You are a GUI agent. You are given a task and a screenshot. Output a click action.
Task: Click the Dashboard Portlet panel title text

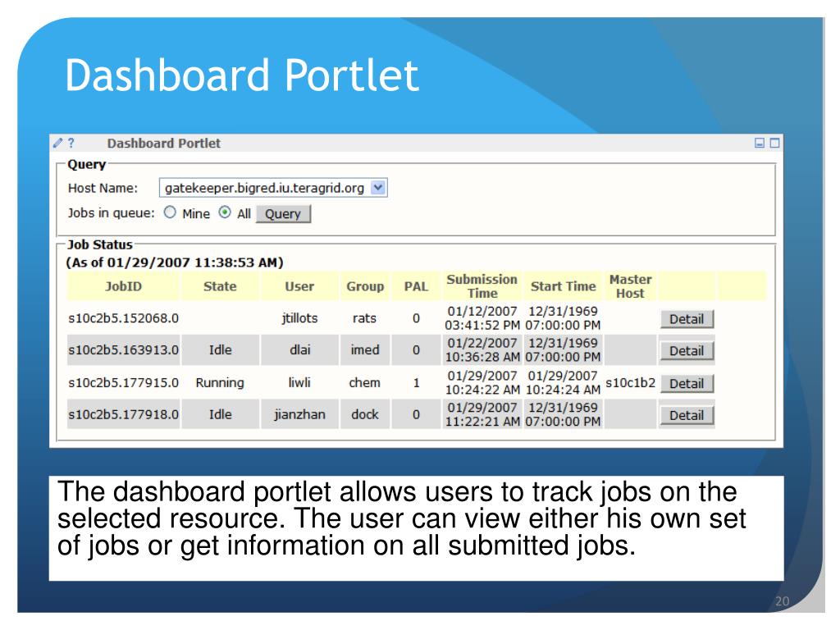pyautogui.click(x=163, y=143)
